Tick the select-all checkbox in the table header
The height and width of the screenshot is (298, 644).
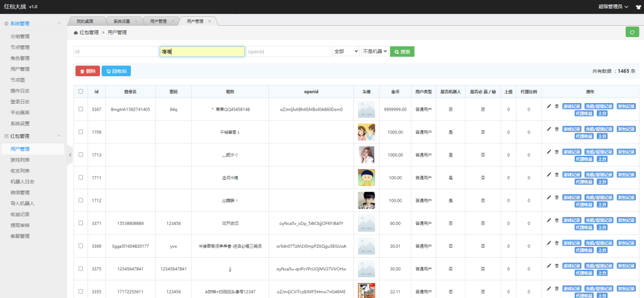tap(80, 92)
